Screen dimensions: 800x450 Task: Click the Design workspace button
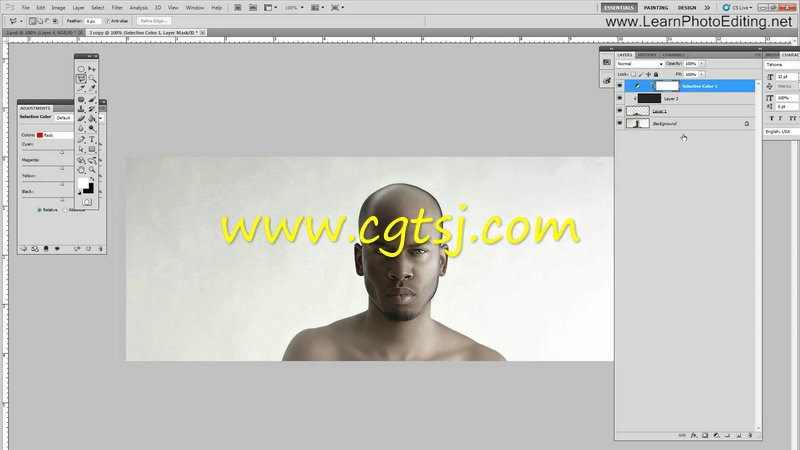click(x=687, y=8)
